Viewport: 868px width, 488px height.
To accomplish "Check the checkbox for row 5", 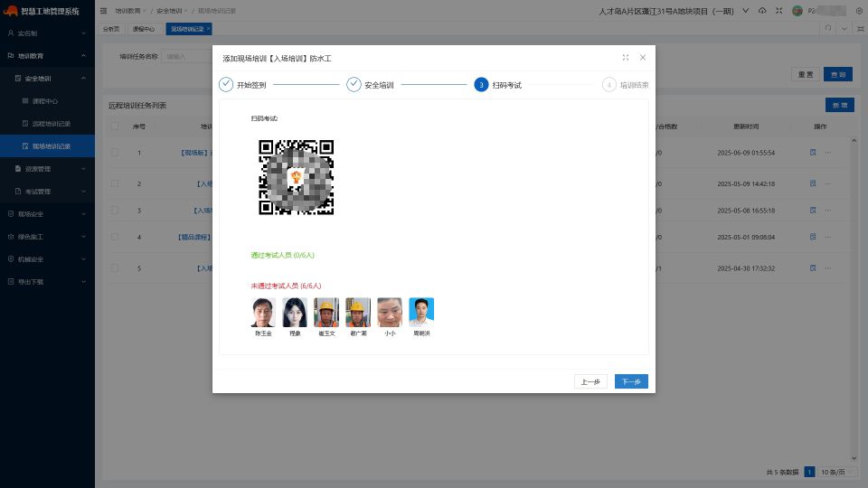I will tap(115, 267).
